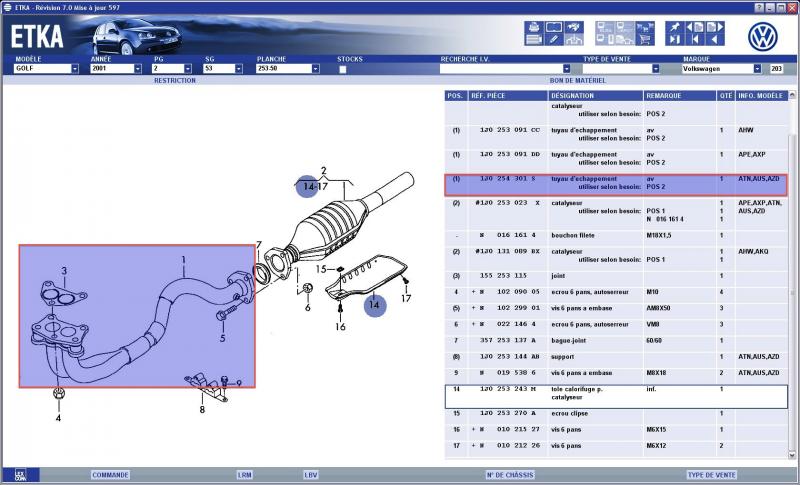Open the Type de vente dropdown
800x485 pixels.
pyautogui.click(x=656, y=69)
